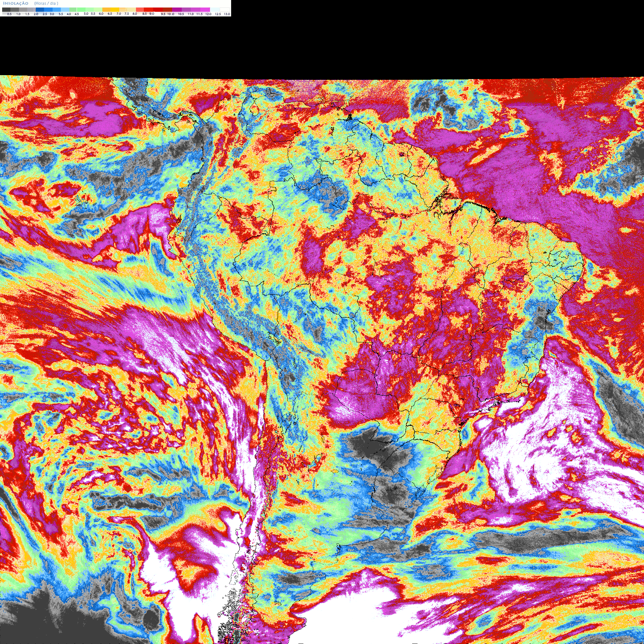Image resolution: width=644 pixels, height=644 pixels.
Task: Select the bright red swatch between 8.5 and 9.0
Action: [148, 10]
